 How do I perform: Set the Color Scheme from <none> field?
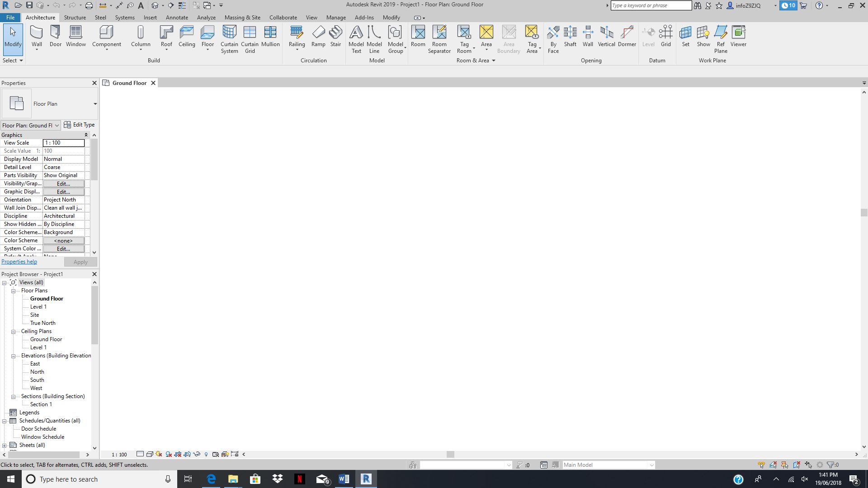tap(63, 240)
